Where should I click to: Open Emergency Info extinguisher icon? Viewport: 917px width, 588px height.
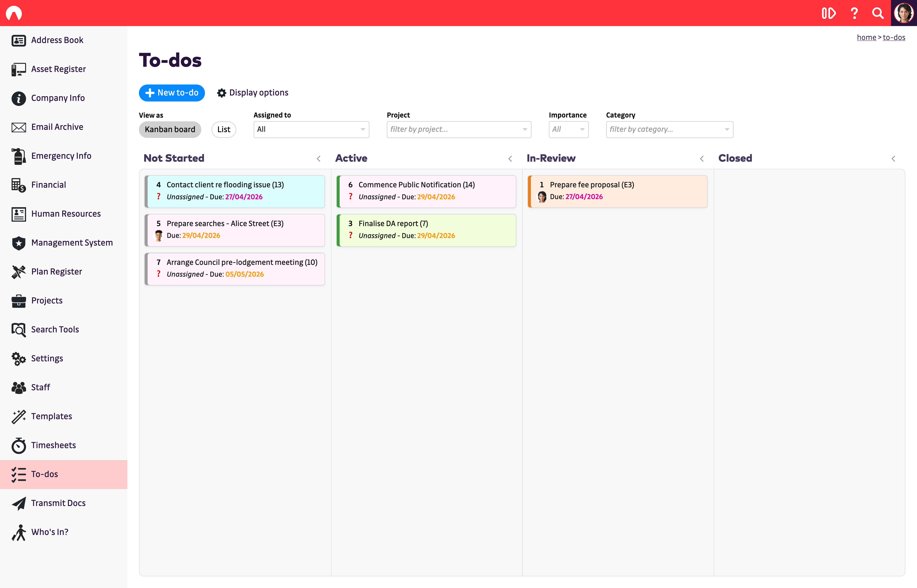point(18,156)
